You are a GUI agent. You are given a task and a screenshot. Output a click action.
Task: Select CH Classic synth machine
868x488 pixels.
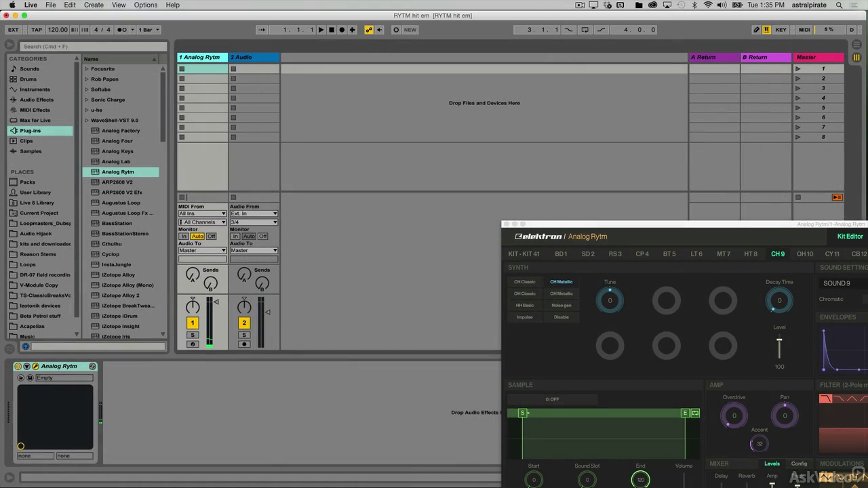click(524, 282)
